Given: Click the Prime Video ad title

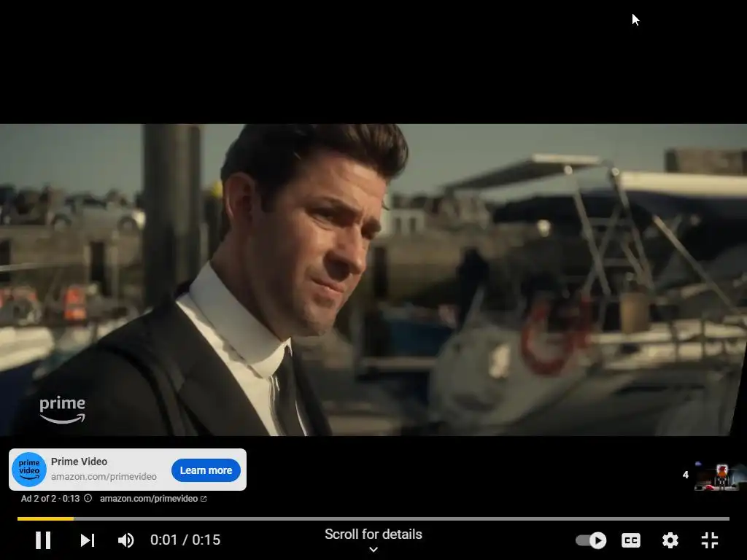Looking at the screenshot, I should pyautogui.click(x=79, y=462).
